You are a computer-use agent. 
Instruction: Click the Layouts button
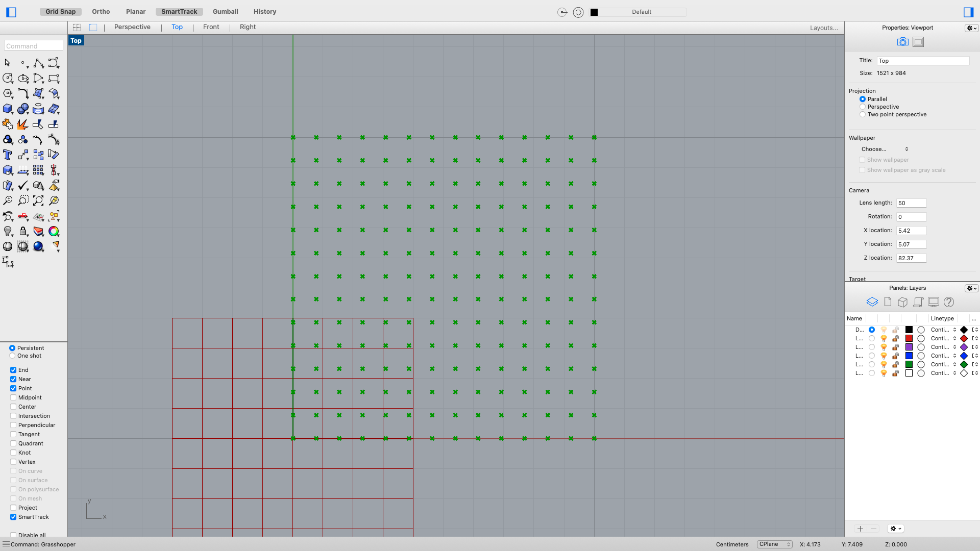823,28
